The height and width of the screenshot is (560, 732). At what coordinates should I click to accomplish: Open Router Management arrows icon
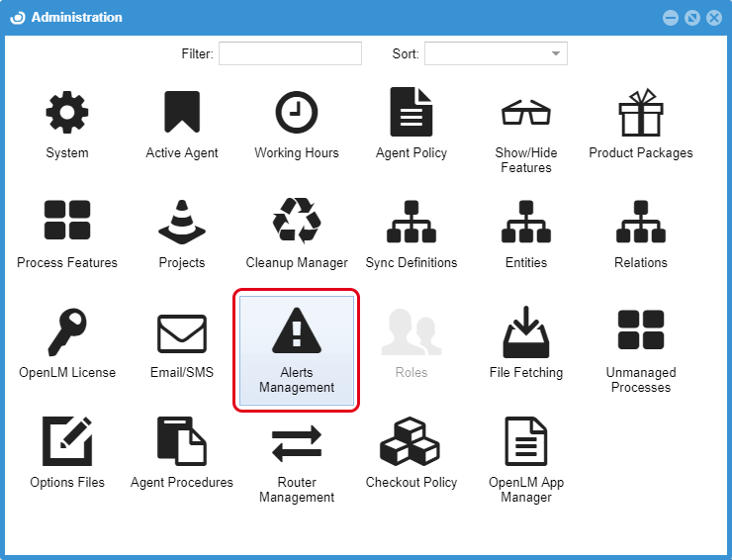pyautogui.click(x=297, y=442)
